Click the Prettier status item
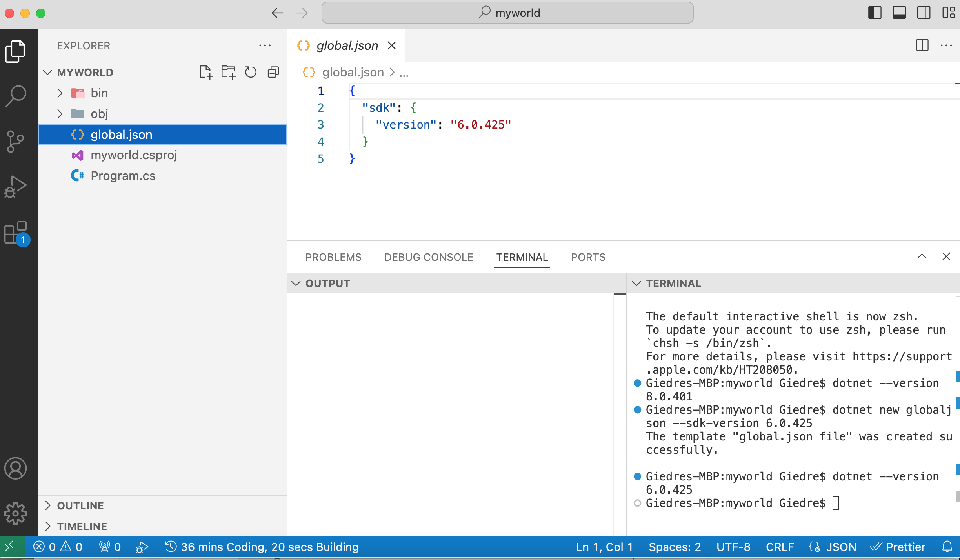This screenshot has width=960, height=560. pyautogui.click(x=898, y=547)
